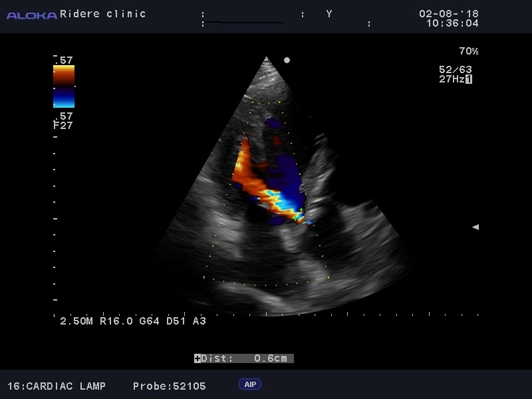Click the AIP badge in the bottom bar

coord(250,384)
